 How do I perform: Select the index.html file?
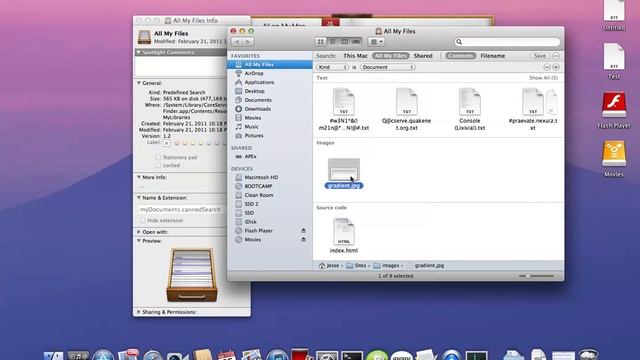(x=344, y=236)
